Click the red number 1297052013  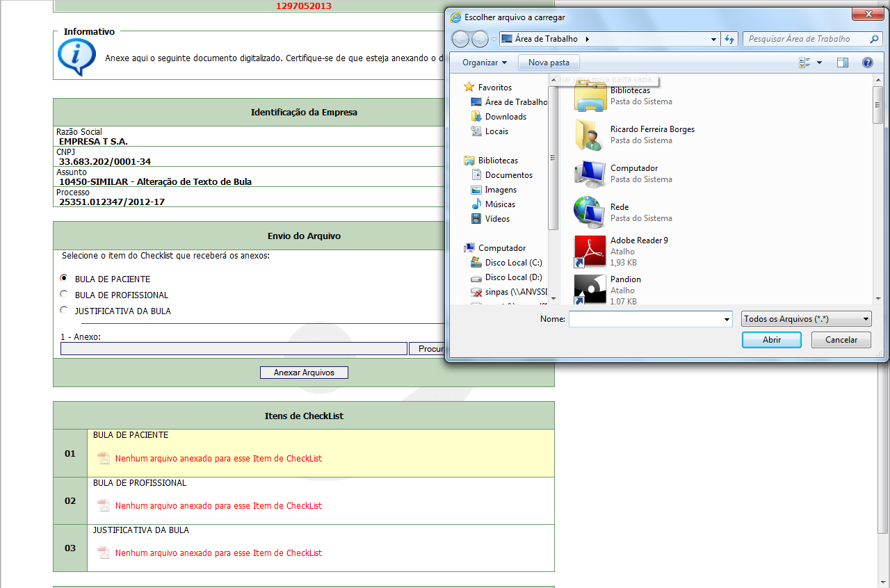pyautogui.click(x=304, y=6)
